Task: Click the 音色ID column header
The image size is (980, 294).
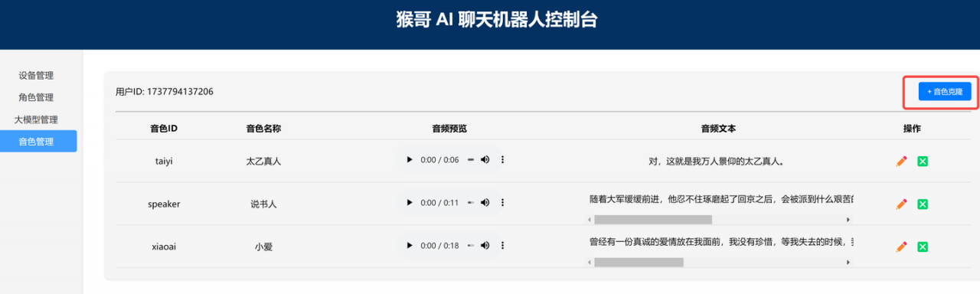Action: pos(164,129)
